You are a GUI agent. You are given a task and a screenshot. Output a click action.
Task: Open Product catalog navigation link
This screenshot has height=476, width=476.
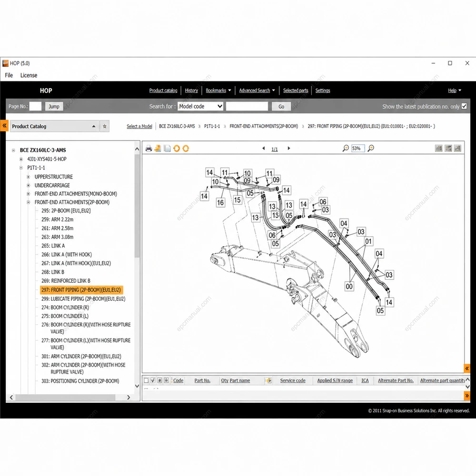pyautogui.click(x=163, y=90)
